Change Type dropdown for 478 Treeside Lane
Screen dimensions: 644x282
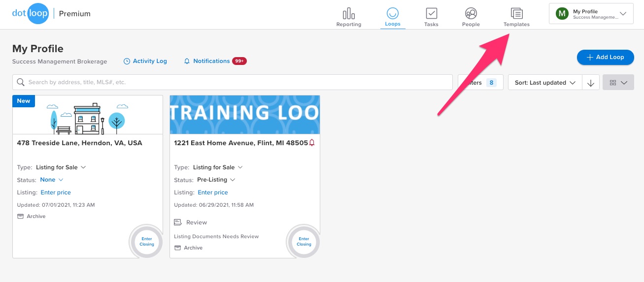point(63,167)
